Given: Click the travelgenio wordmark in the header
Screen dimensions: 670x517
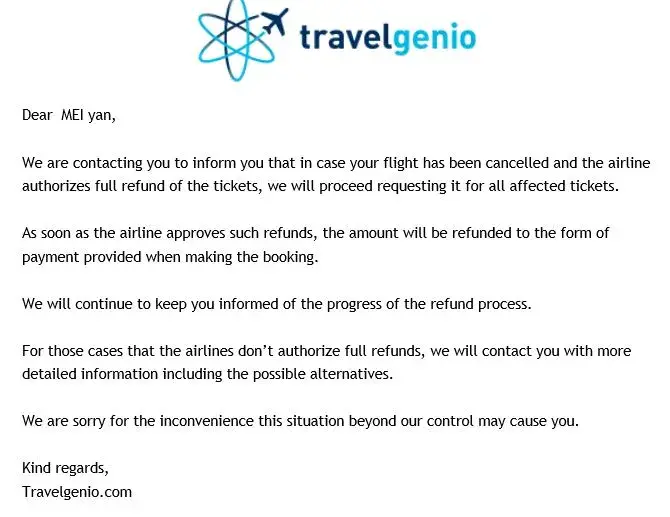Looking at the screenshot, I should pyautogui.click(x=387, y=38).
